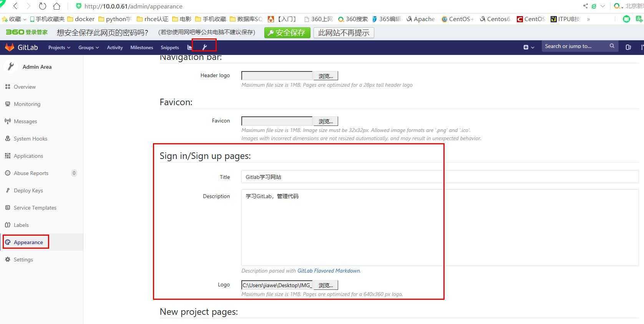The height and width of the screenshot is (324, 644).
Task: Open the docker bookmark folder
Action: coord(81,19)
